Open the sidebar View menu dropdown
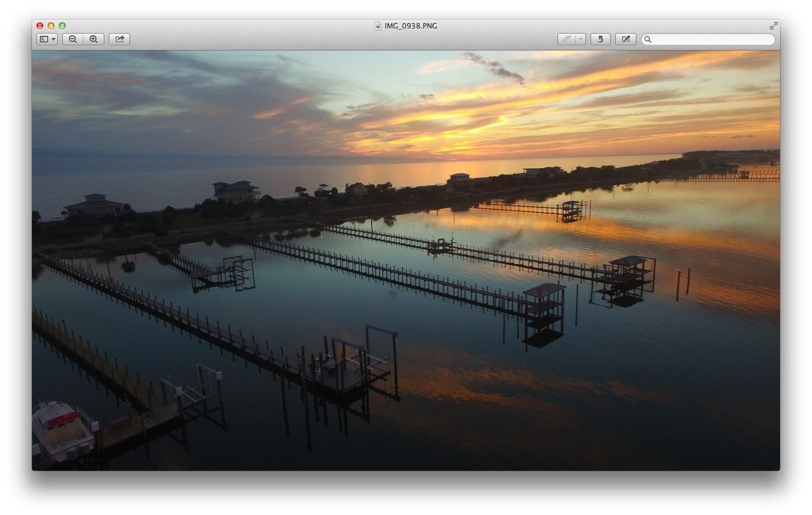This screenshot has height=515, width=812. (47, 39)
